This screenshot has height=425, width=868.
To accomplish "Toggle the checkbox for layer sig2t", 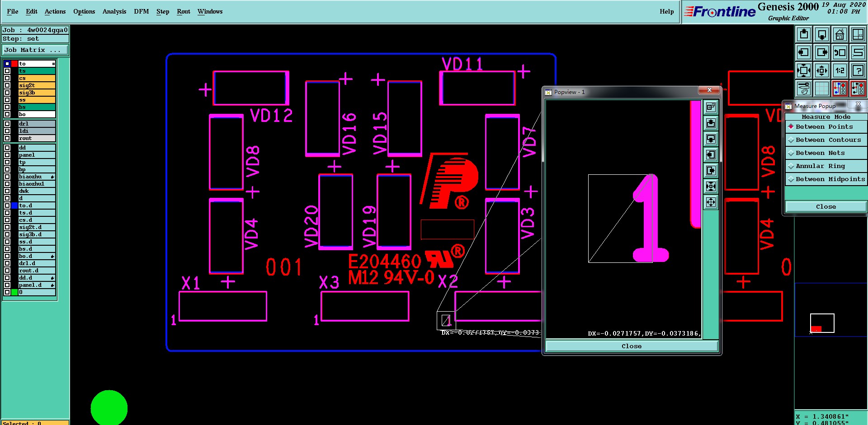I will [7, 85].
